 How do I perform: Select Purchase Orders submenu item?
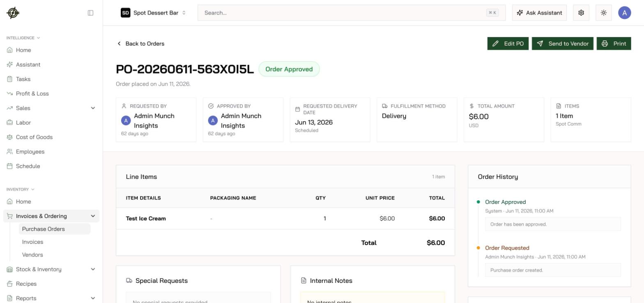click(x=55, y=229)
